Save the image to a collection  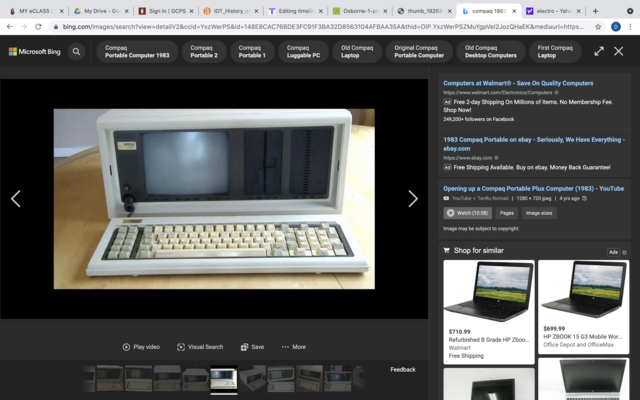coord(252,347)
